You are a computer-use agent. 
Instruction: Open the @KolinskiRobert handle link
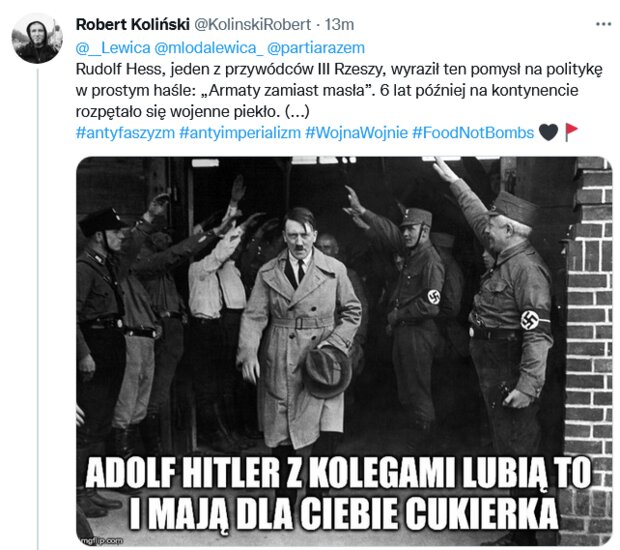point(252,25)
